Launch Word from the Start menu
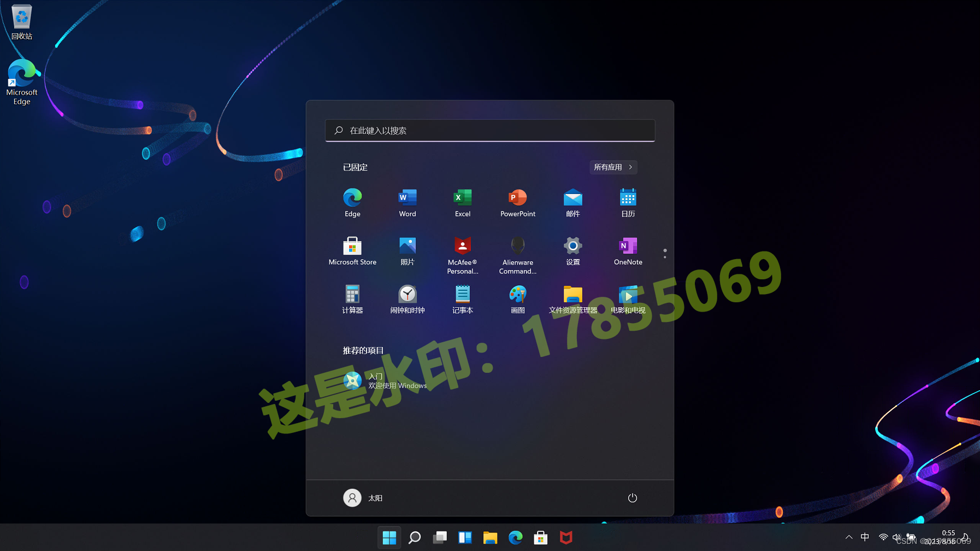 [x=408, y=203]
